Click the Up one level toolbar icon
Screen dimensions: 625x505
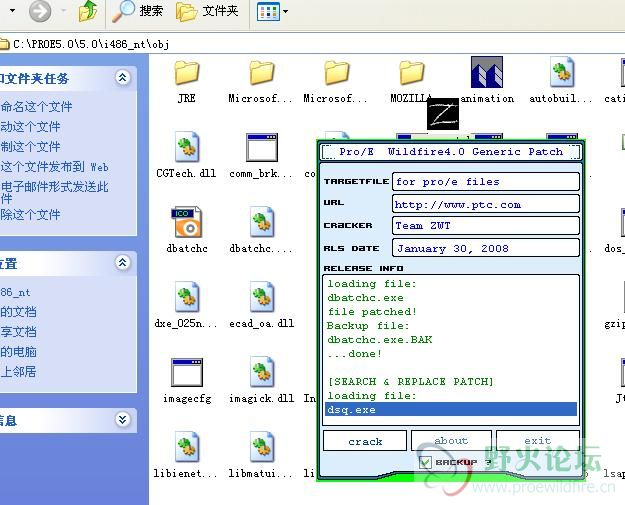click(x=88, y=11)
